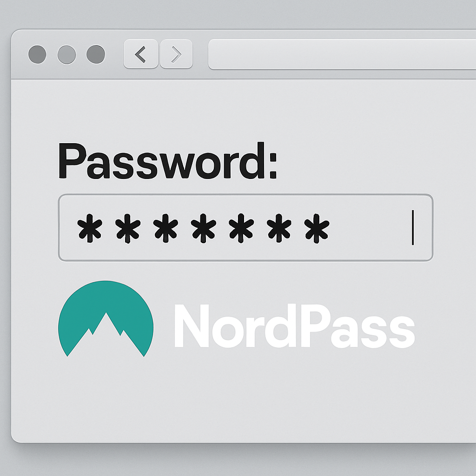This screenshot has width=476, height=476.
Task: Focus the empty browser address bar
Action: click(342, 54)
